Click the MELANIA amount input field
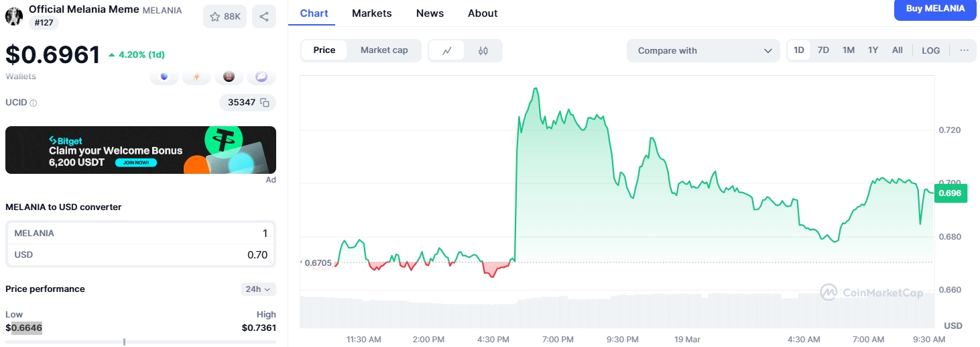Viewport: 980px width, 347px height. (141, 233)
